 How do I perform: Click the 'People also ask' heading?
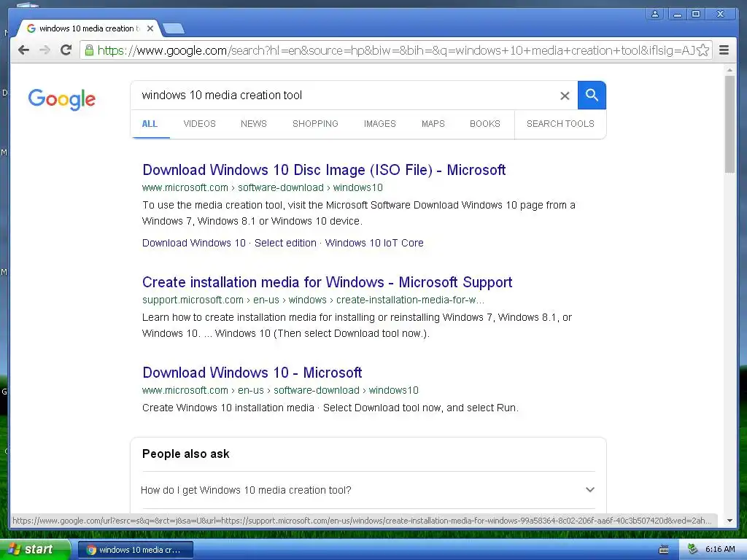tap(186, 454)
